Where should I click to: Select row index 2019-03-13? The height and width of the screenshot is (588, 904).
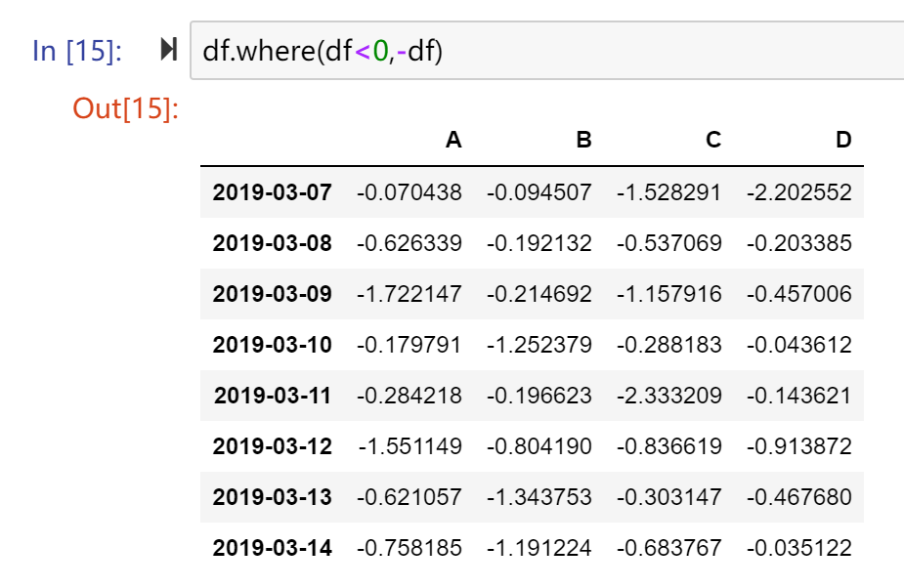point(272,497)
